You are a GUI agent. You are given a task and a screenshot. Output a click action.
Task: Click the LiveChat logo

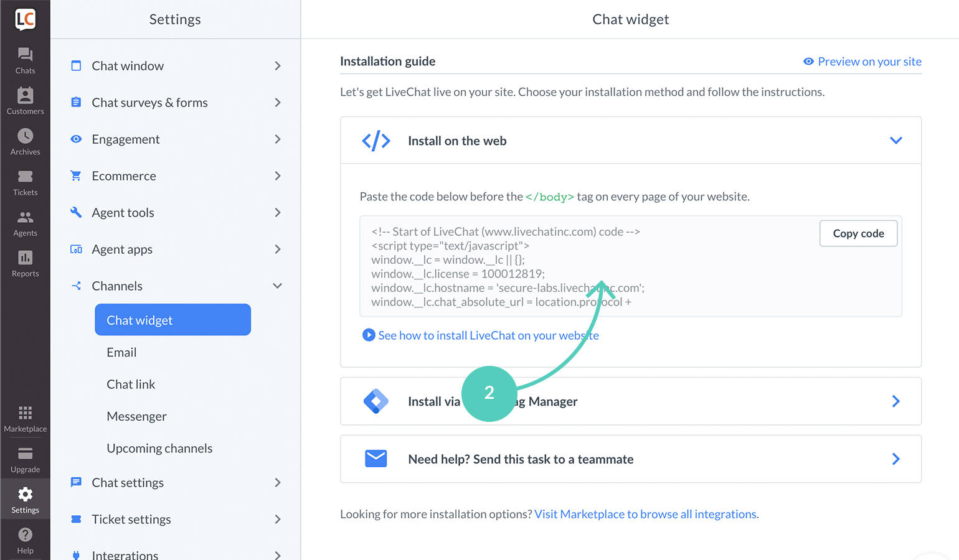[x=25, y=19]
